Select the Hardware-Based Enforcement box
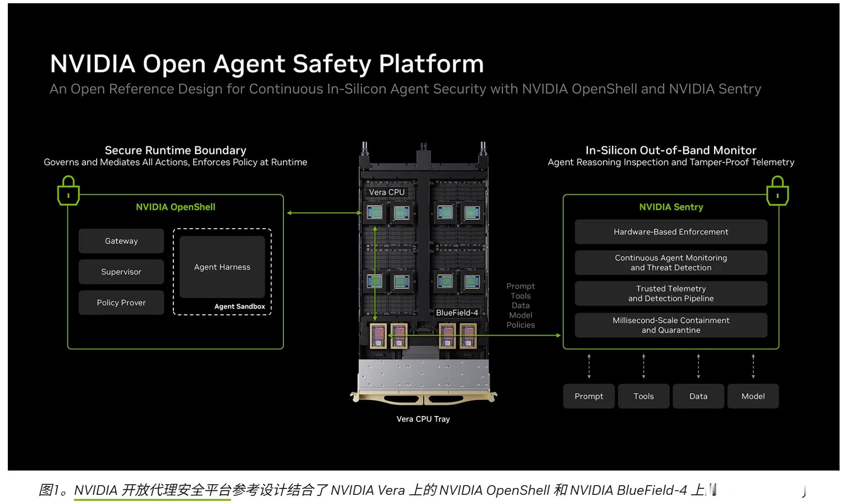This screenshot has width=846, height=504. click(671, 232)
